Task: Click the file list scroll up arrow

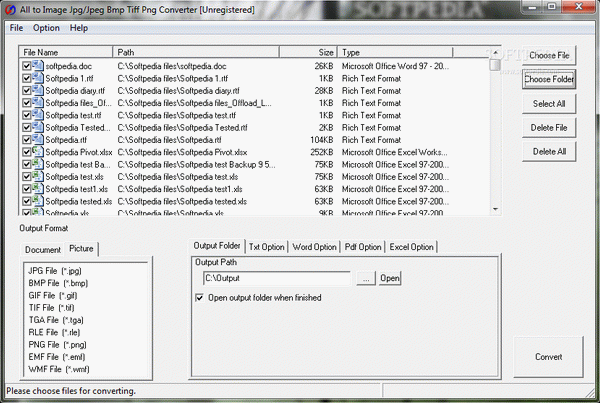Action: pyautogui.click(x=496, y=52)
